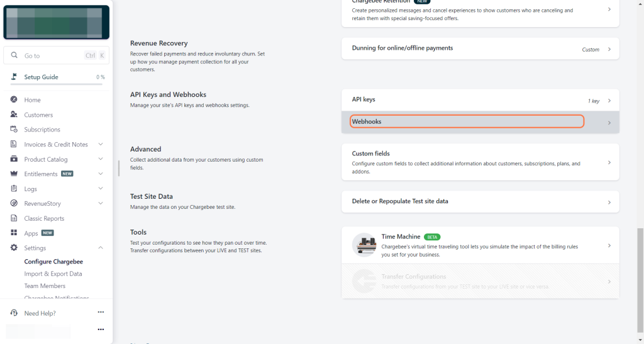Click the Entitlements crown icon
The image size is (644, 344).
pyautogui.click(x=14, y=174)
